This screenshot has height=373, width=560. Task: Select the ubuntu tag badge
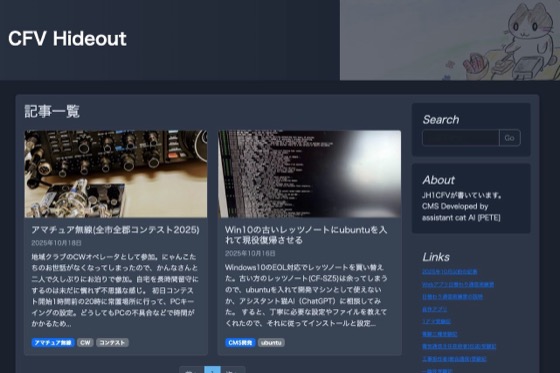[271, 343]
